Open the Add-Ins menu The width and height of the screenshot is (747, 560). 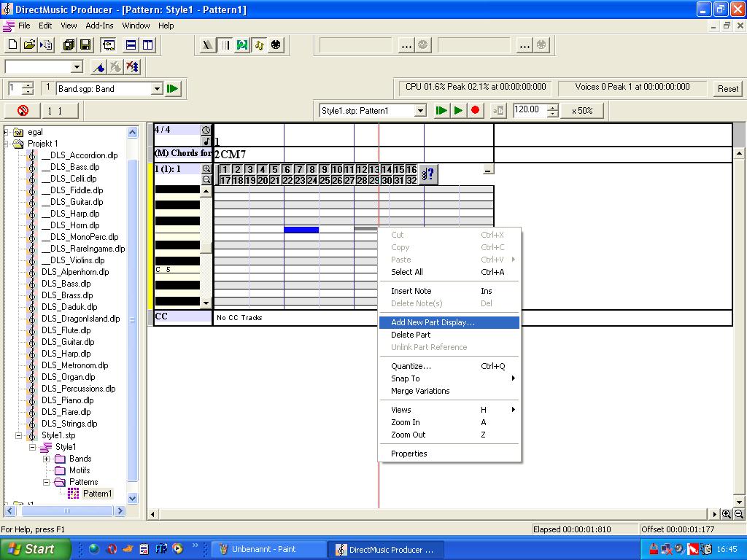(99, 26)
